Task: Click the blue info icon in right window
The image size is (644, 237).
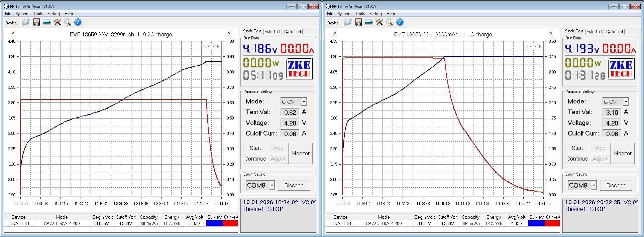Action: (400, 22)
